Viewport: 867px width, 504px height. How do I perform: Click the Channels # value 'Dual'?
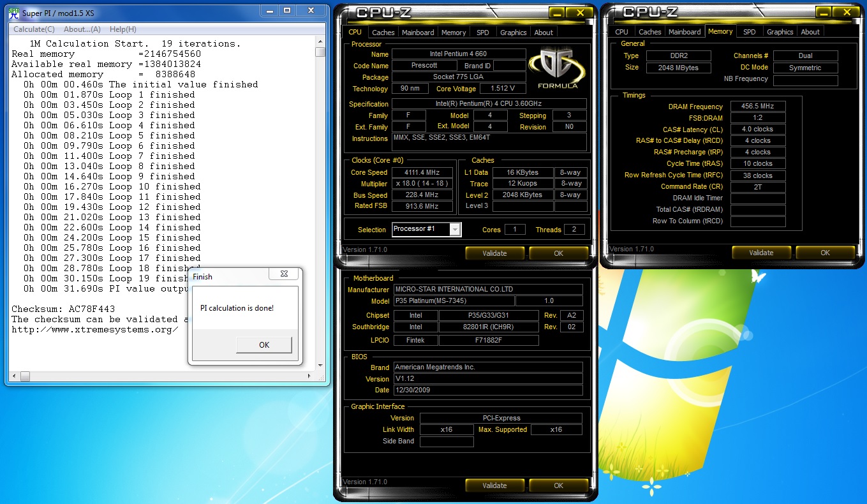(x=806, y=56)
